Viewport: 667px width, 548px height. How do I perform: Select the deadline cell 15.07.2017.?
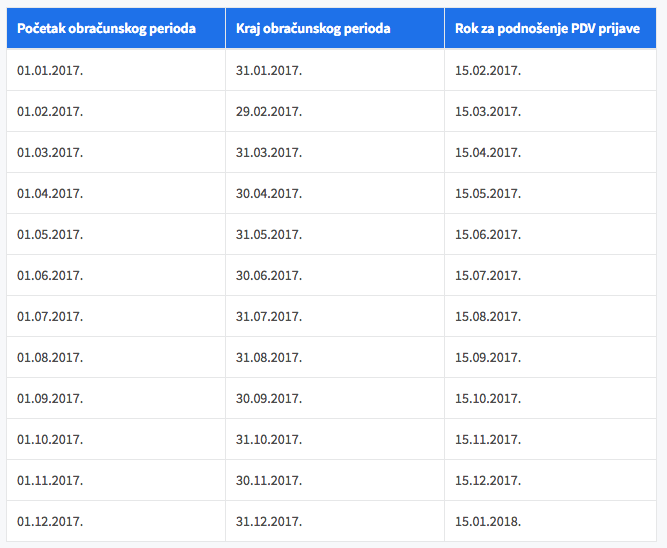tap(550, 275)
